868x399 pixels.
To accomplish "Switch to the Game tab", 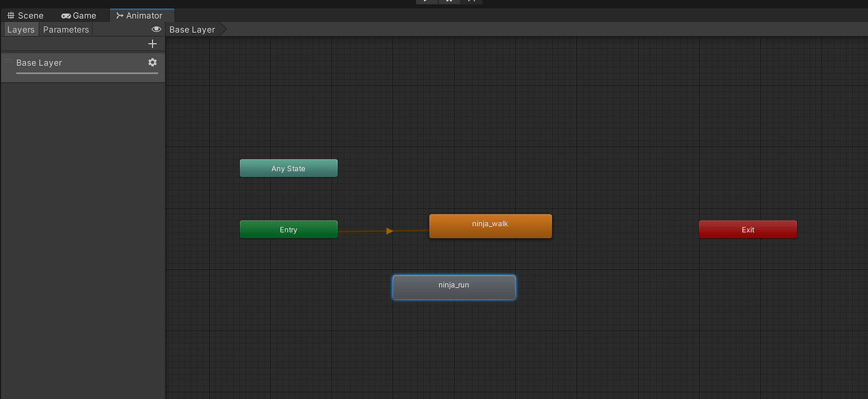I will (x=84, y=15).
